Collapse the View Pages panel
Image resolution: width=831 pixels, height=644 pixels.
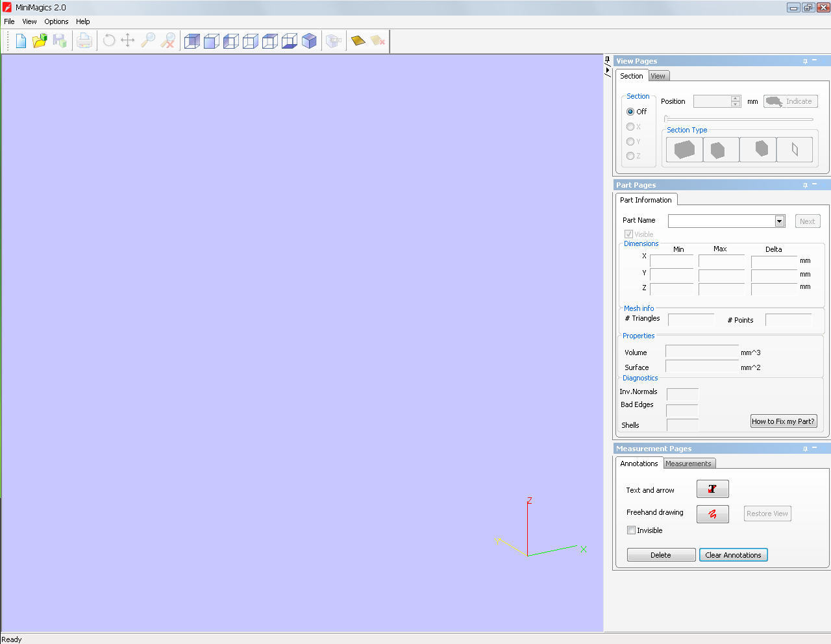click(815, 61)
